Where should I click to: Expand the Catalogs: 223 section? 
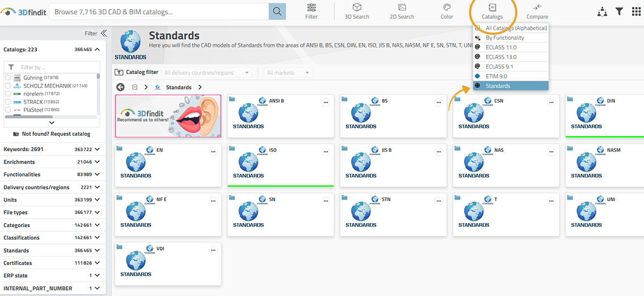(x=53, y=49)
